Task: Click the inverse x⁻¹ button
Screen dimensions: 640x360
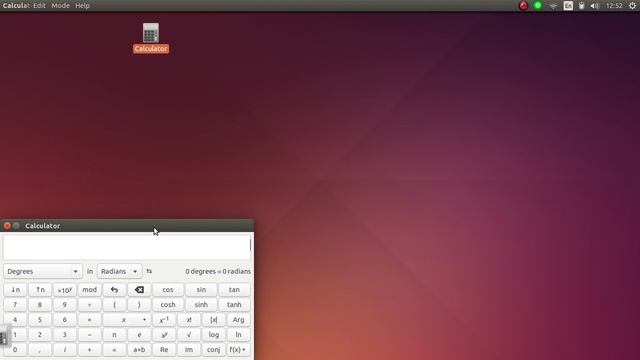Action: [164, 320]
